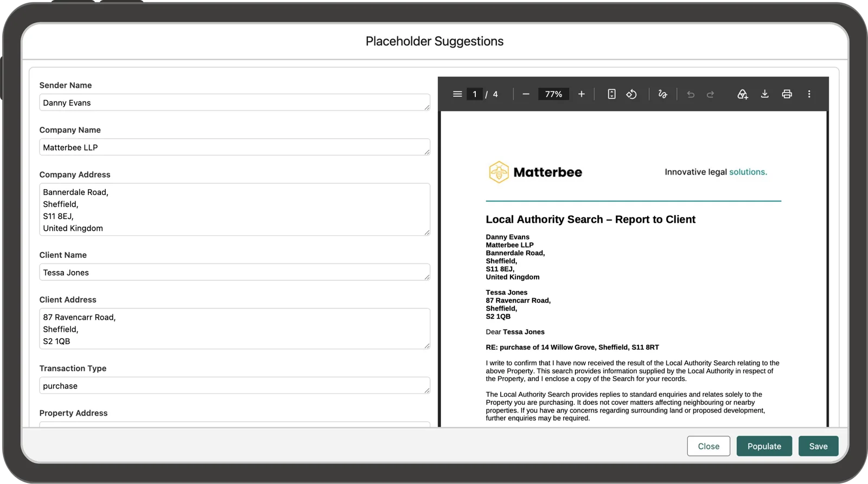Screen dimensions: 868x484
Task: Click the PDF page number box
Action: (x=475, y=94)
